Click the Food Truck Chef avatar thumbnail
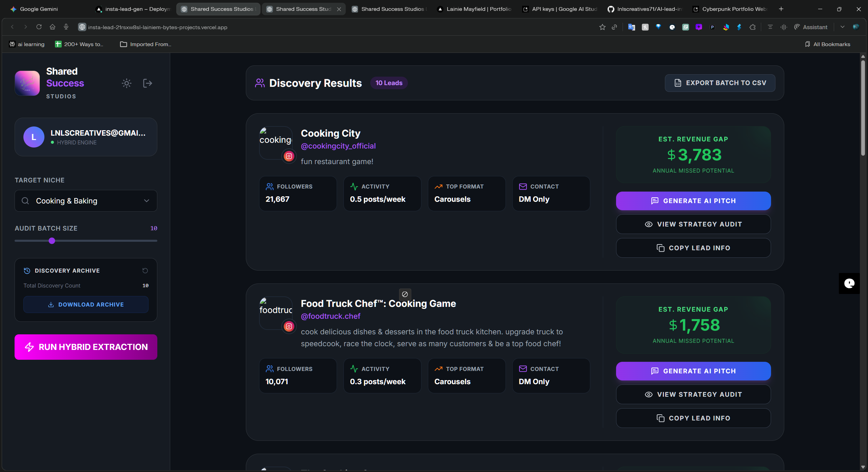This screenshot has width=868, height=472. pyautogui.click(x=276, y=313)
